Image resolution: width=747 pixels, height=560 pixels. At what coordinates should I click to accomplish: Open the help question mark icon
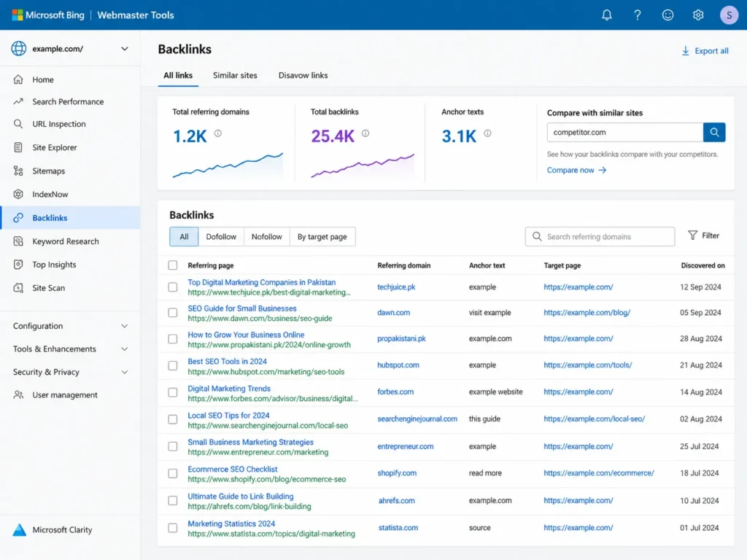[x=637, y=15]
